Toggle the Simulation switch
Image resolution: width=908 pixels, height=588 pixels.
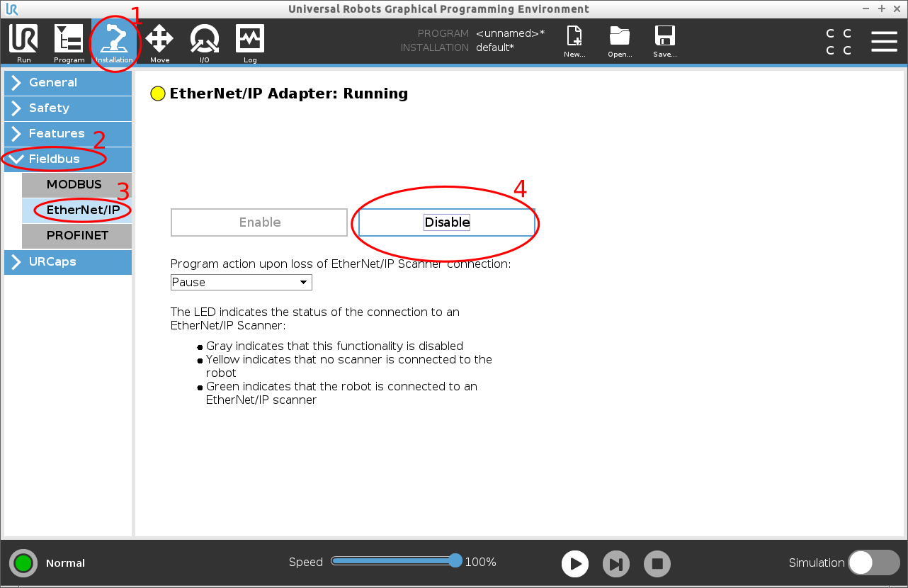[x=873, y=562]
